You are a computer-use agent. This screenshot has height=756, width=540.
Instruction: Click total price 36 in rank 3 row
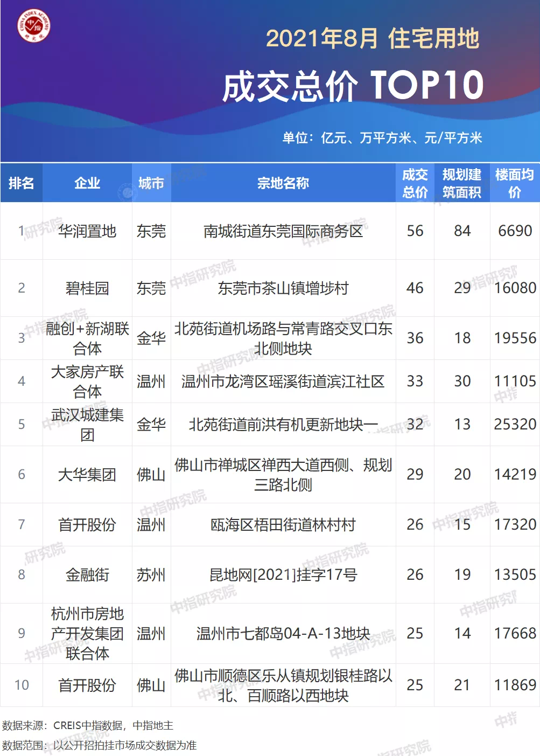[415, 338]
